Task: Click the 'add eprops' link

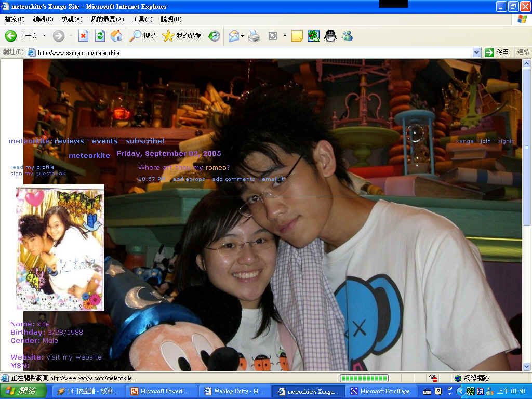Action: [x=189, y=179]
